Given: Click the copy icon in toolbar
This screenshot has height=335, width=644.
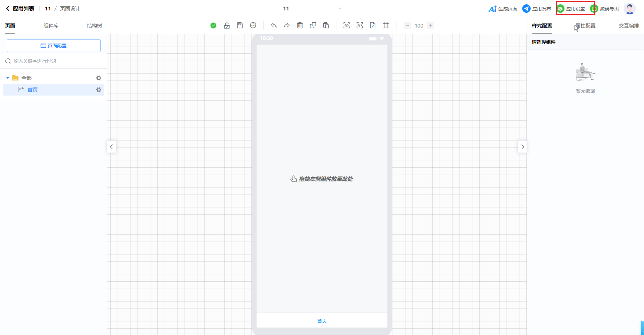Looking at the screenshot, I should click(x=313, y=25).
